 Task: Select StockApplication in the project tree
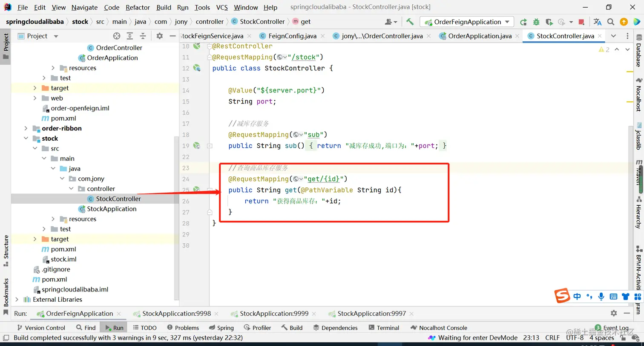click(x=112, y=209)
